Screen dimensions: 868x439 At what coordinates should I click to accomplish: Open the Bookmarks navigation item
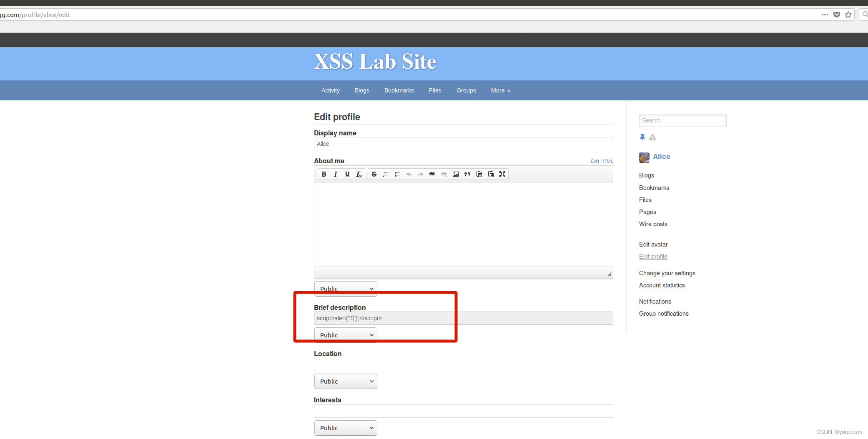pos(399,90)
